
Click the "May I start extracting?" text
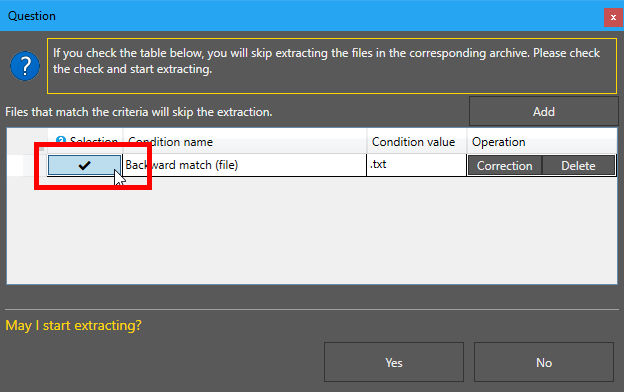(x=73, y=326)
